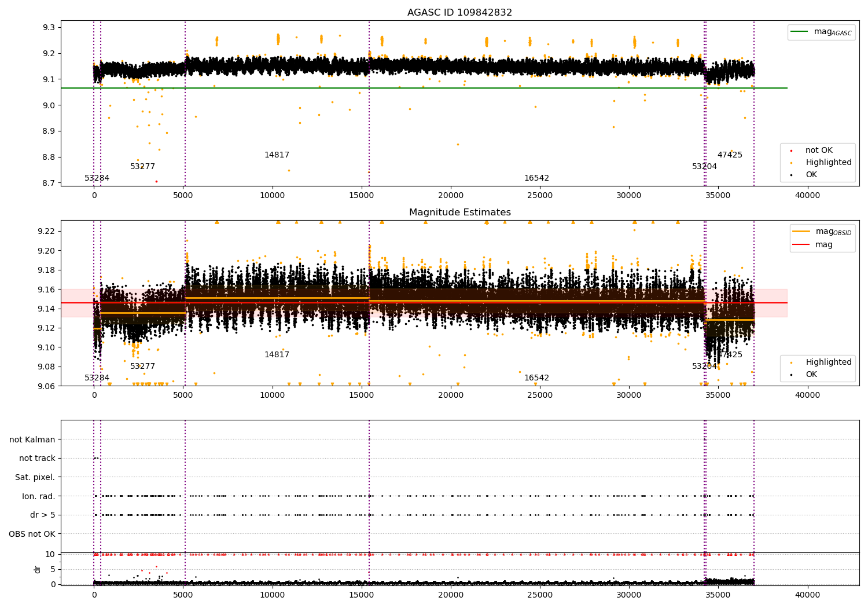This screenshot has width=868, height=608.
Task: Click the 9.20 y-axis tick label
Action: click(x=47, y=251)
